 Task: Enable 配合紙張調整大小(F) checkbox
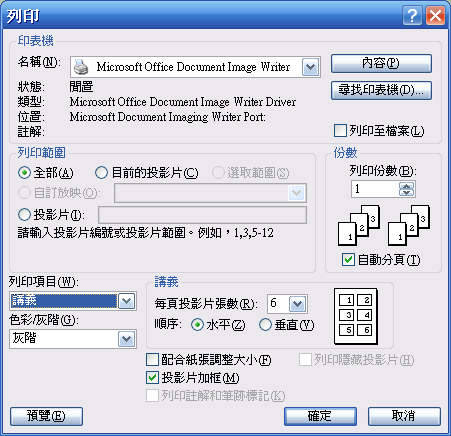[152, 359]
